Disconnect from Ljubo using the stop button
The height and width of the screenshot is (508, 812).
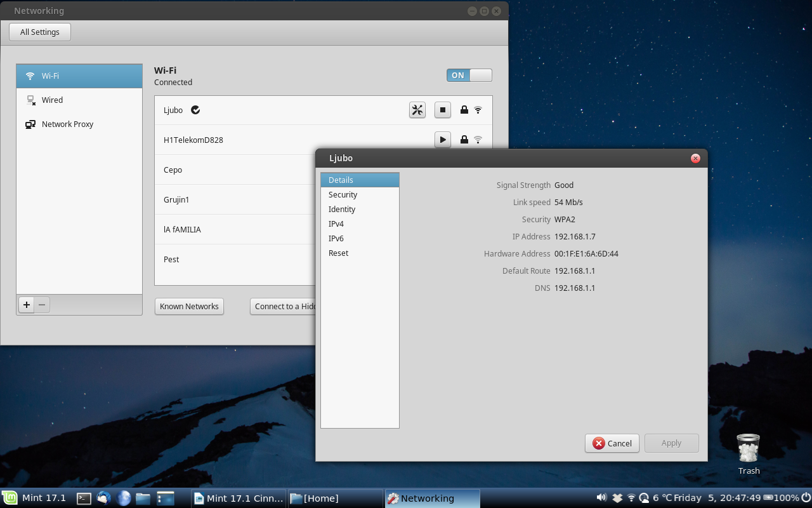(442, 110)
